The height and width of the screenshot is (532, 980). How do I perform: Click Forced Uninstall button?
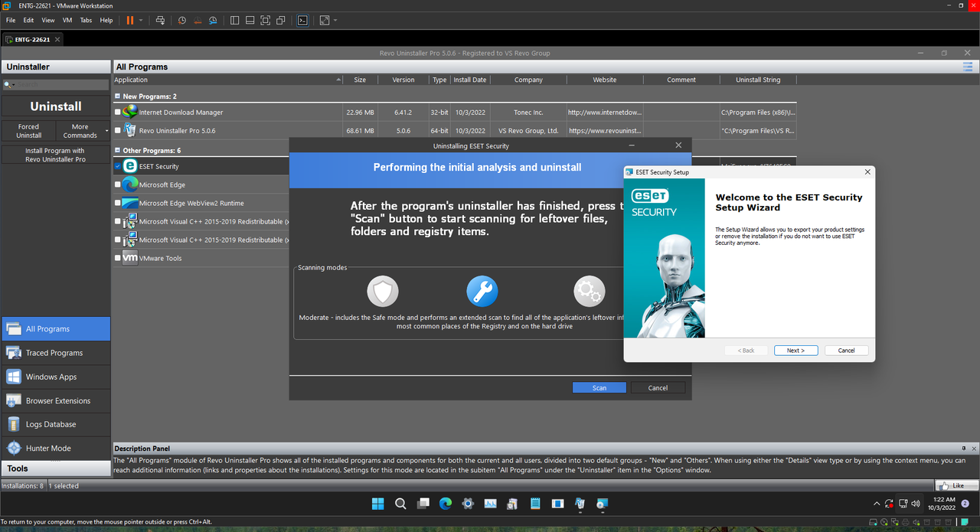pyautogui.click(x=28, y=131)
